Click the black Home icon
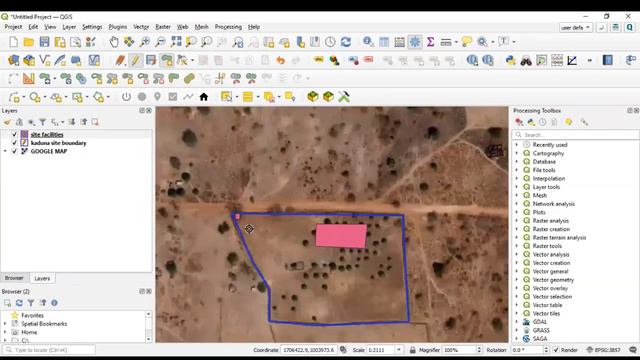Viewport: 640px width, 360px height. tap(204, 97)
